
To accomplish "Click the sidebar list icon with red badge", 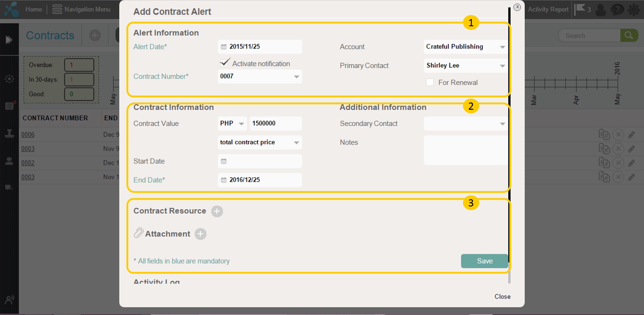I will coord(10,105).
